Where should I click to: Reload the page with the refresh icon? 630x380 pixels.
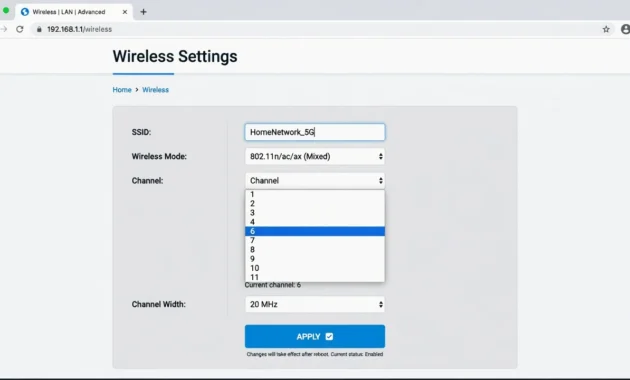[20, 29]
